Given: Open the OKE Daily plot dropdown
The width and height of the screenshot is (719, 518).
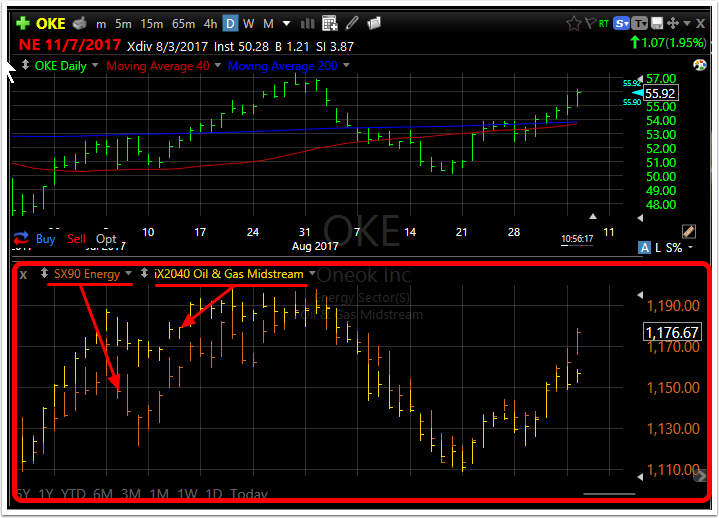Looking at the screenshot, I should (95, 66).
